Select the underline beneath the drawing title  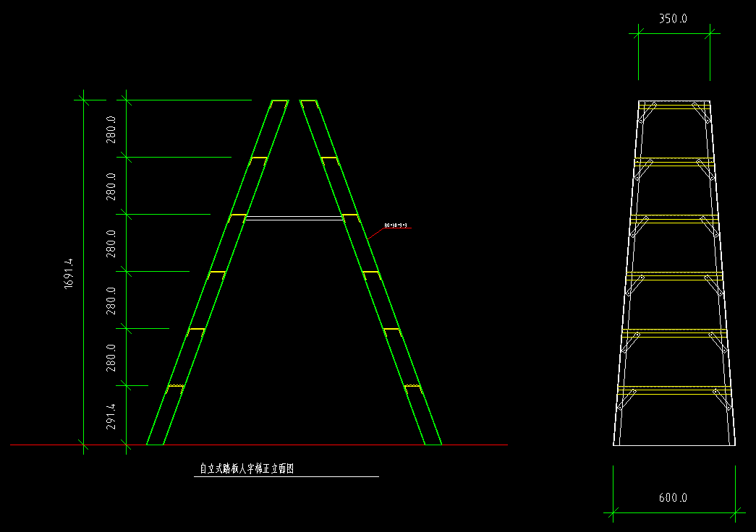tap(286, 477)
